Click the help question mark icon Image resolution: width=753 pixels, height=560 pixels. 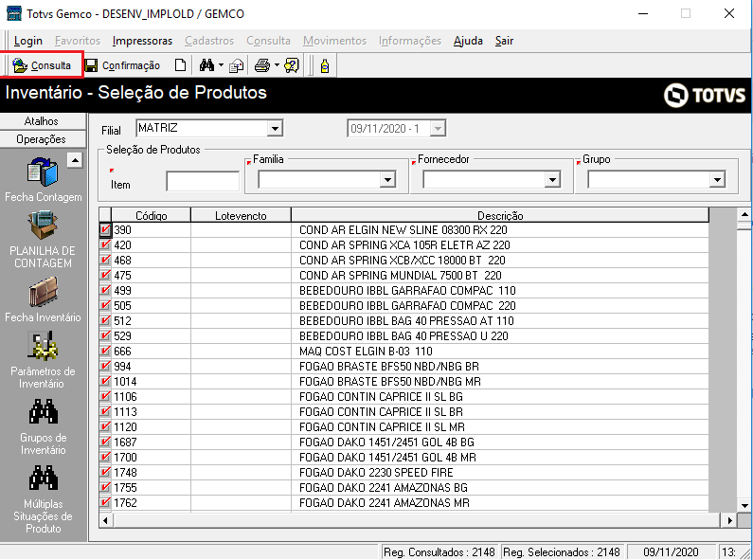click(x=292, y=65)
